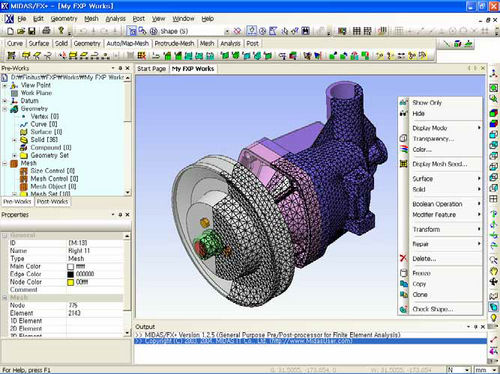The width and height of the screenshot is (500, 374).
Task: Click the red X Delete icon in context menu
Action: pyautogui.click(x=403, y=258)
